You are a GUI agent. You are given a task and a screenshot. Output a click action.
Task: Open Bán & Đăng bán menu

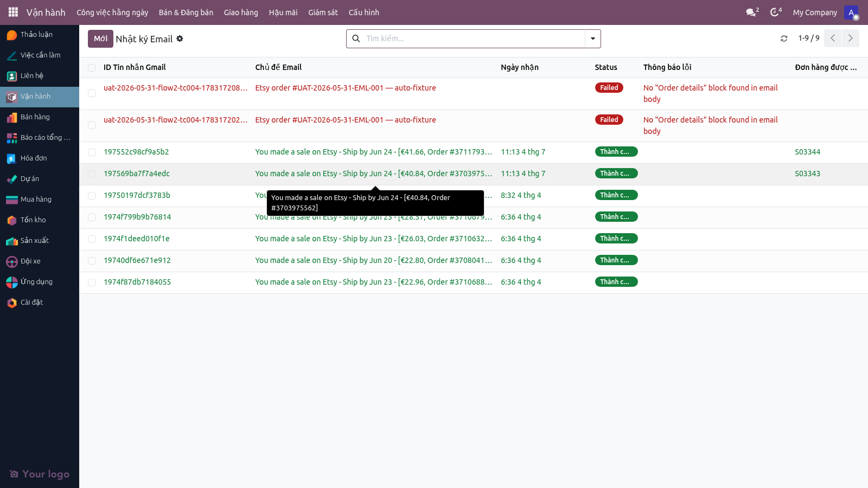[186, 12]
